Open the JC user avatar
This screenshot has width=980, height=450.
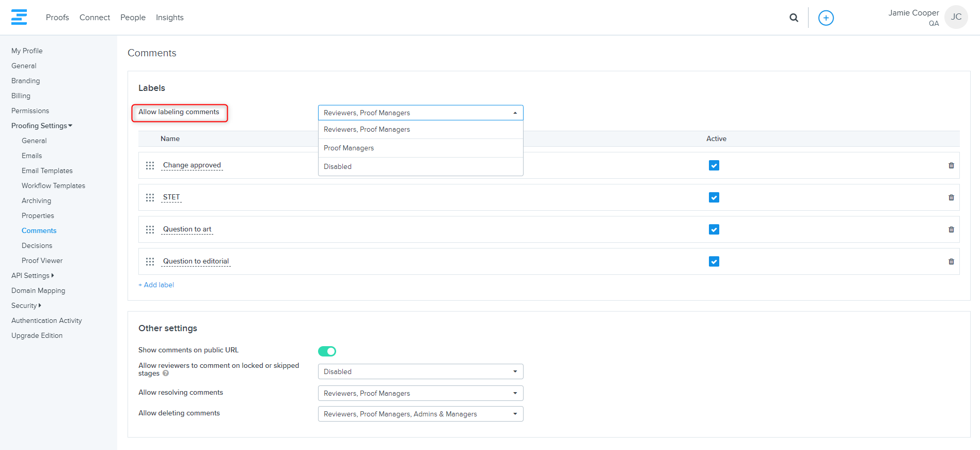point(956,17)
